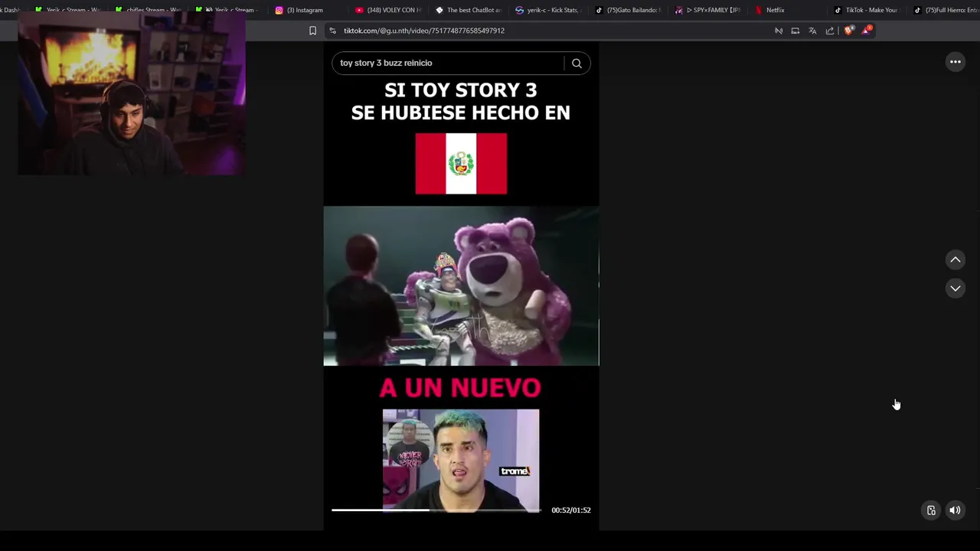Bookmark page using address bar bookmark icon

pyautogui.click(x=312, y=31)
